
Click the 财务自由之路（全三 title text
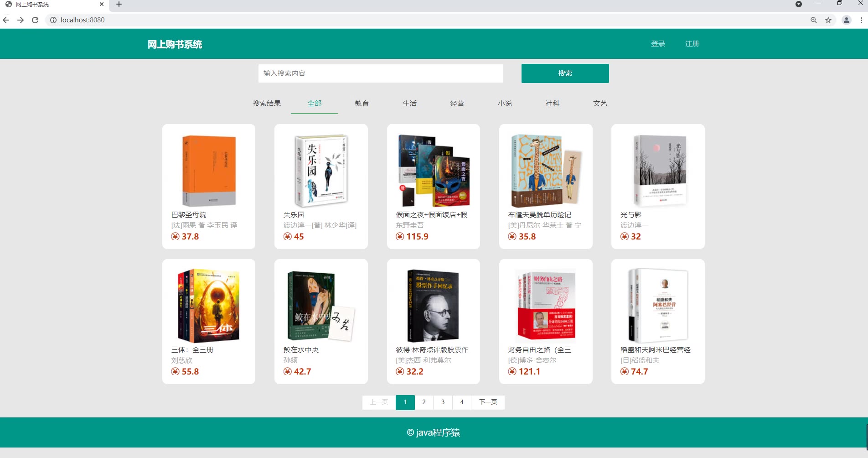pos(540,350)
